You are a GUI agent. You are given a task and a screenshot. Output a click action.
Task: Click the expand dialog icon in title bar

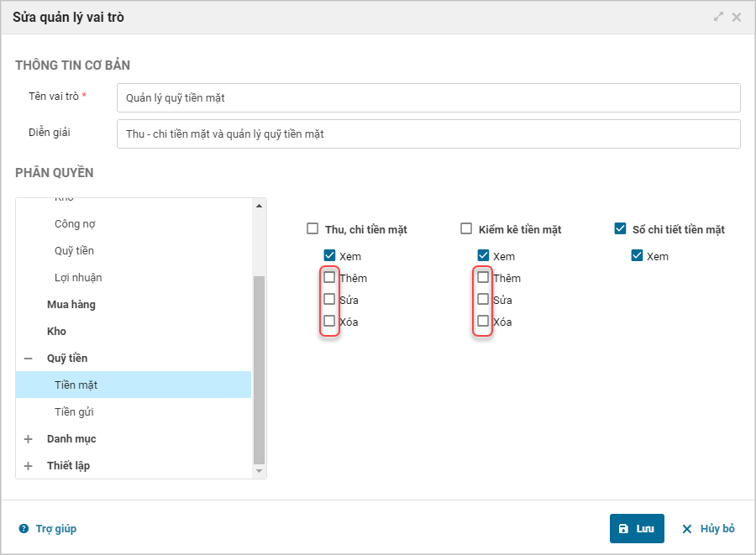pyautogui.click(x=719, y=17)
